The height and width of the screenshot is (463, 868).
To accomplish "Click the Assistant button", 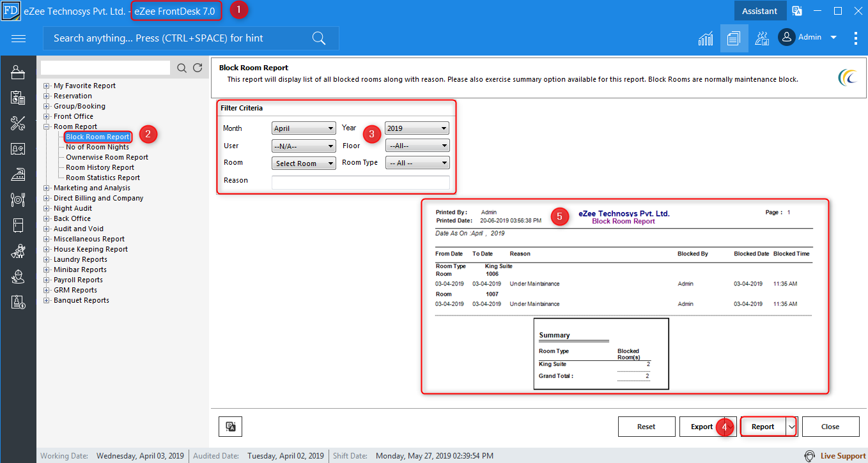I will pyautogui.click(x=759, y=11).
